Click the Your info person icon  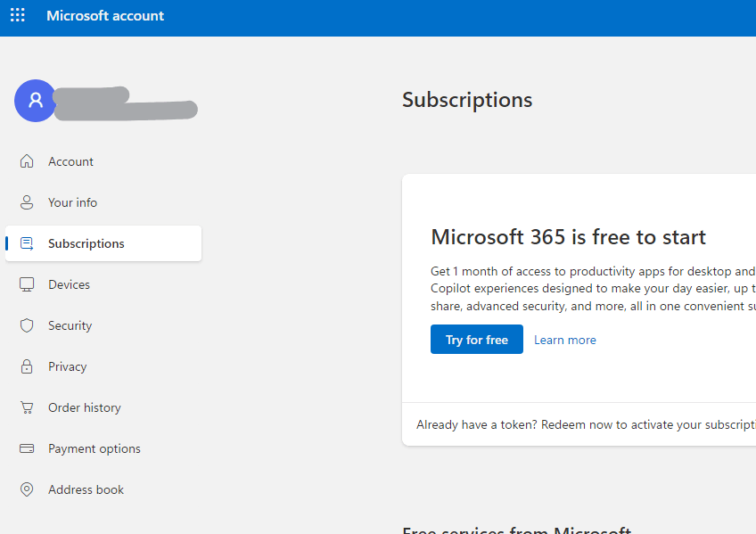tap(27, 202)
